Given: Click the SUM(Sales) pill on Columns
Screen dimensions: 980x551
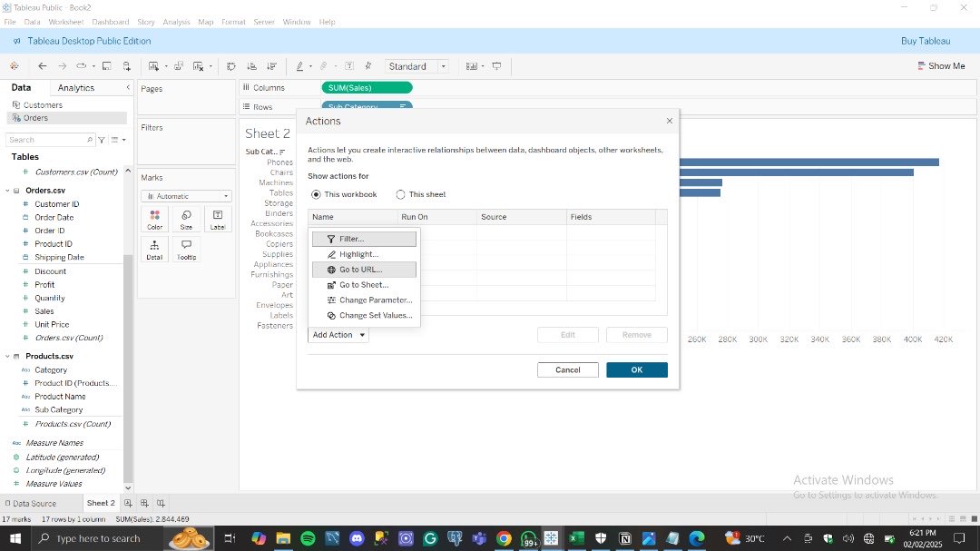Looking at the screenshot, I should 367,87.
